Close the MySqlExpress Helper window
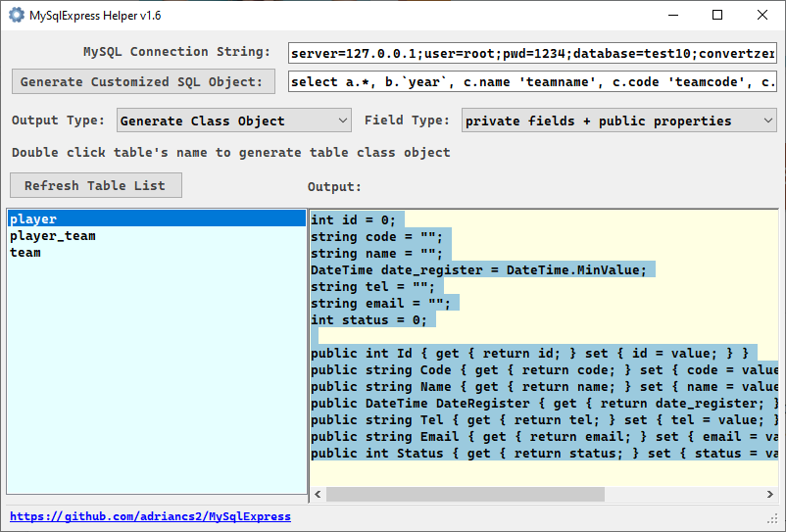The width and height of the screenshot is (786, 532). tap(762, 15)
